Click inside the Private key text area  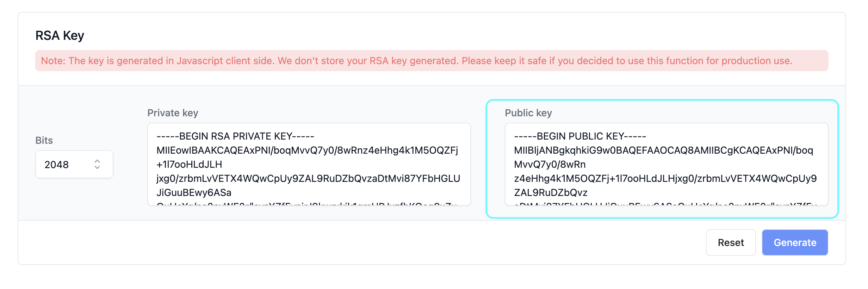309,164
